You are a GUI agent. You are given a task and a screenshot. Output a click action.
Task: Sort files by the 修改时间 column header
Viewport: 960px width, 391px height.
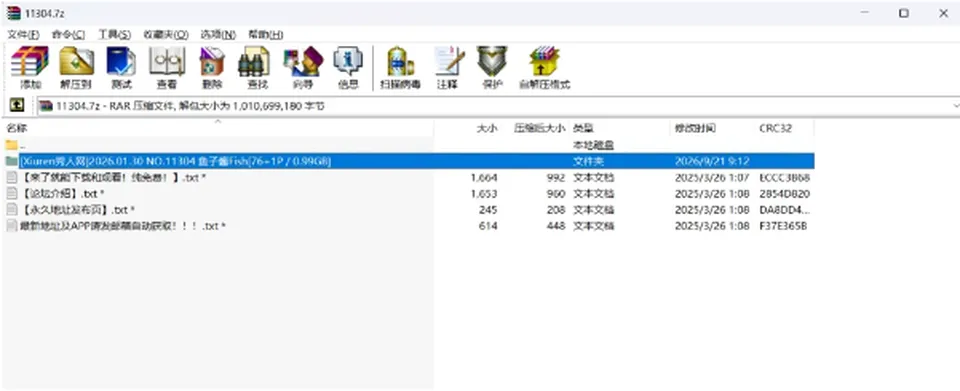point(713,128)
